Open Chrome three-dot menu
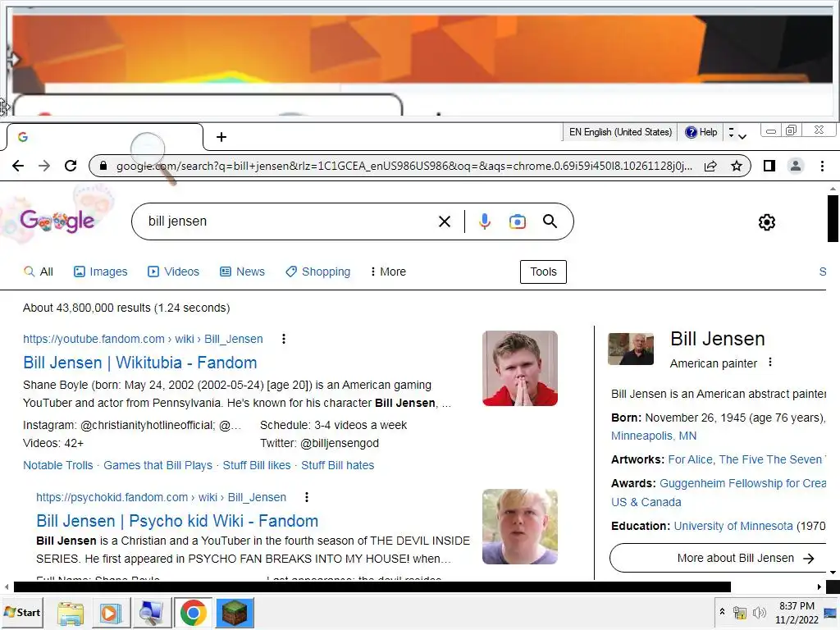The width and height of the screenshot is (840, 630). [822, 166]
